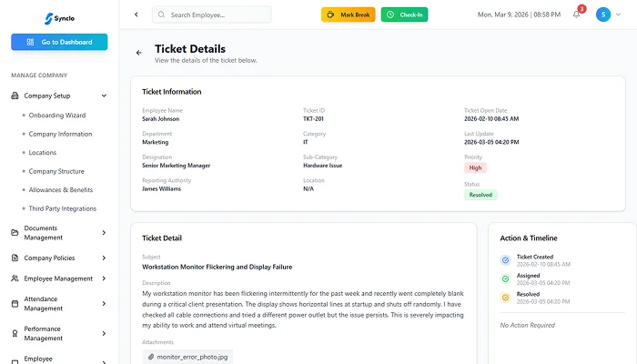Collapse the sidebar with the top chevron
The image size is (637, 364).
[x=136, y=15]
